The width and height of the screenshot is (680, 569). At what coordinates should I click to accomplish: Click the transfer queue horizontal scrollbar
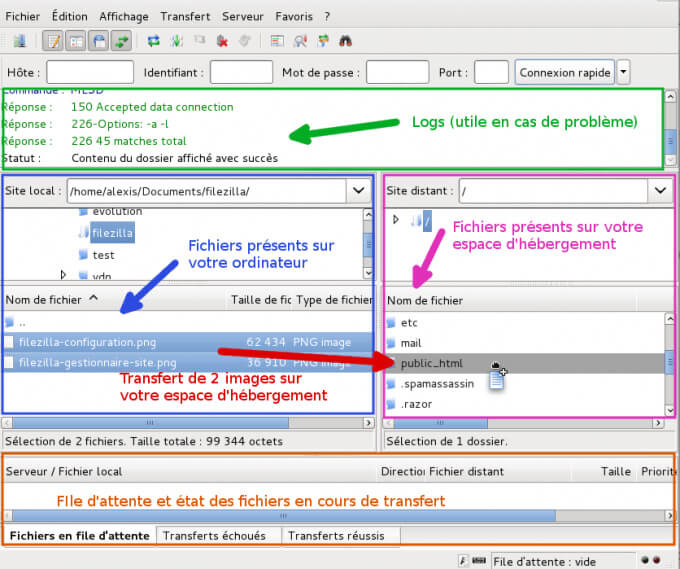pos(284,516)
